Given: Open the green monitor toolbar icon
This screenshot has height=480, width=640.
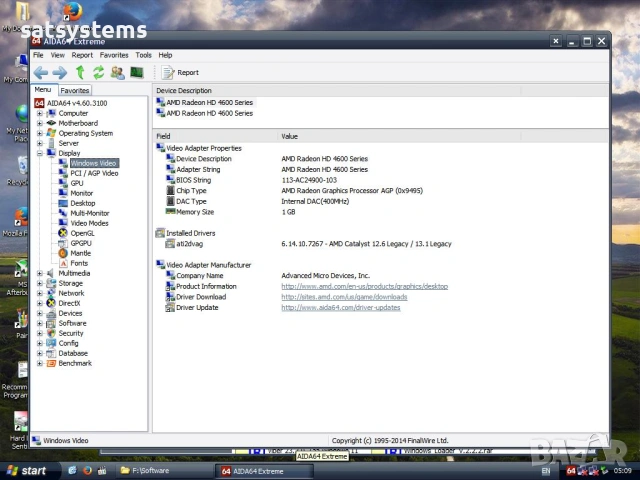Looking at the screenshot, I should pyautogui.click(x=137, y=72).
